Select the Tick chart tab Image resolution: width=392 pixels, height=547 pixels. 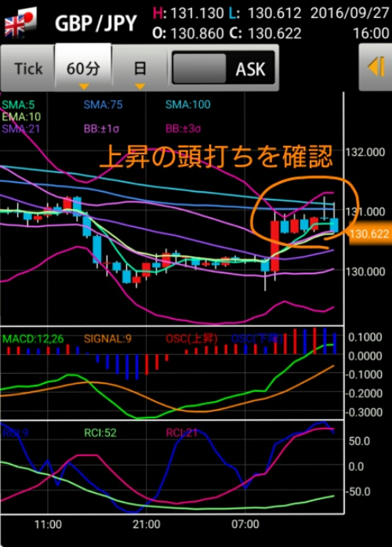28,68
